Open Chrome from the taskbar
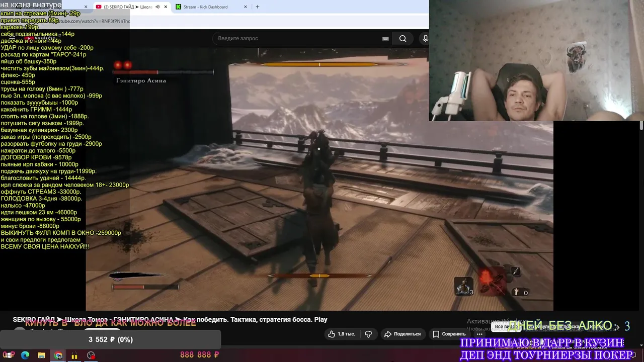 (58, 355)
